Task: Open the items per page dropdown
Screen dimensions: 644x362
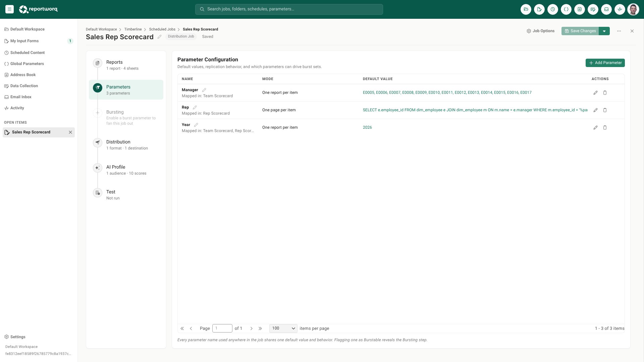Action: (x=283, y=328)
